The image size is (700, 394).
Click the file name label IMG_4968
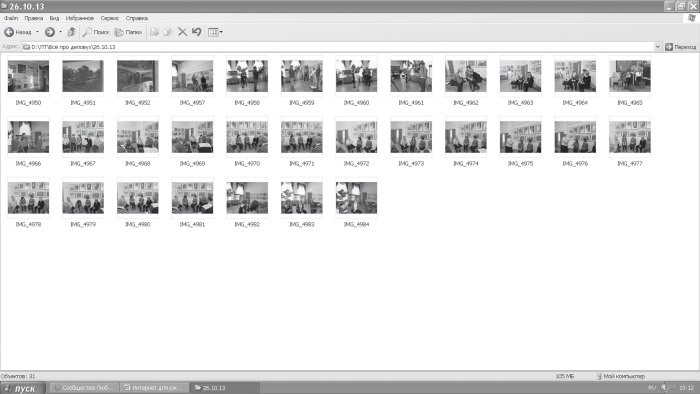click(x=138, y=164)
